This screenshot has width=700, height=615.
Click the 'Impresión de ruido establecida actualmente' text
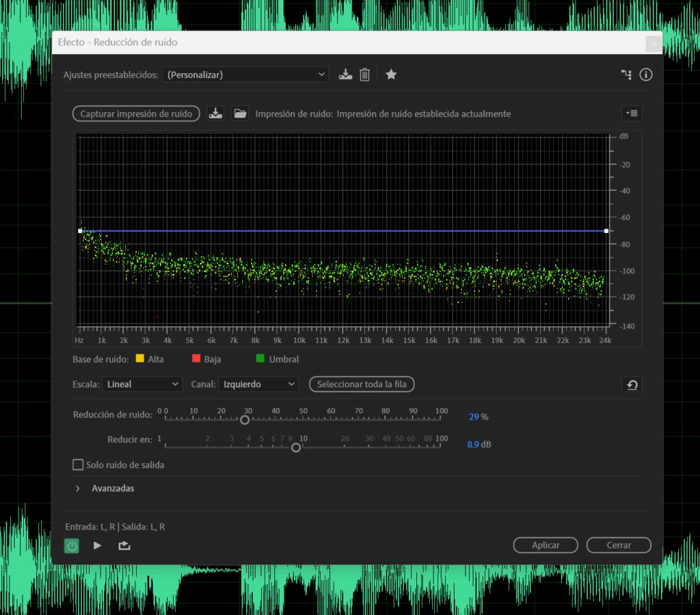click(x=424, y=114)
